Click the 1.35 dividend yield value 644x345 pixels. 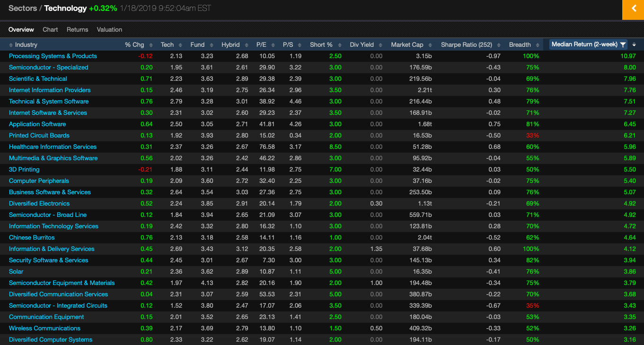376,249
